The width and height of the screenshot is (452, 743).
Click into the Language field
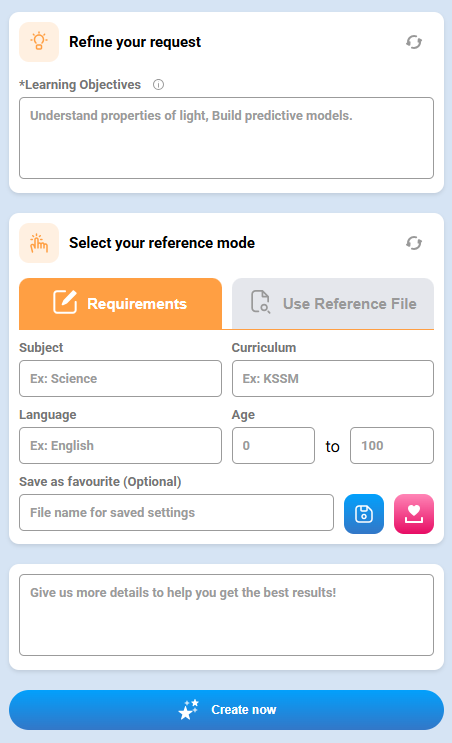pos(120,445)
